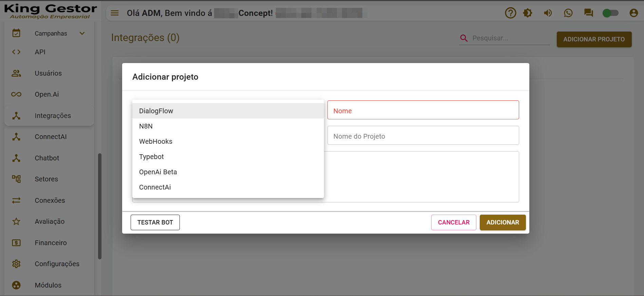The height and width of the screenshot is (296, 644).
Task: Choose the N8N integration option
Action: [x=146, y=126]
